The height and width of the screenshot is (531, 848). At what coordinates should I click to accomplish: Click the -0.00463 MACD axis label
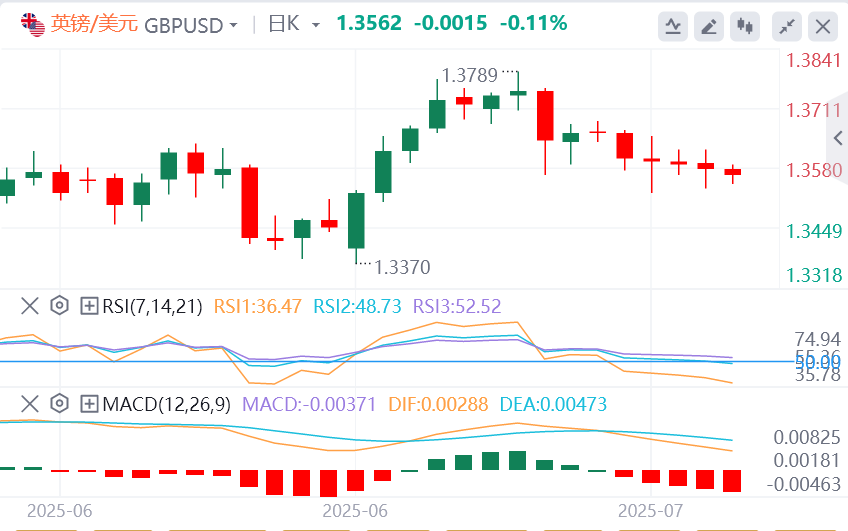(804, 484)
